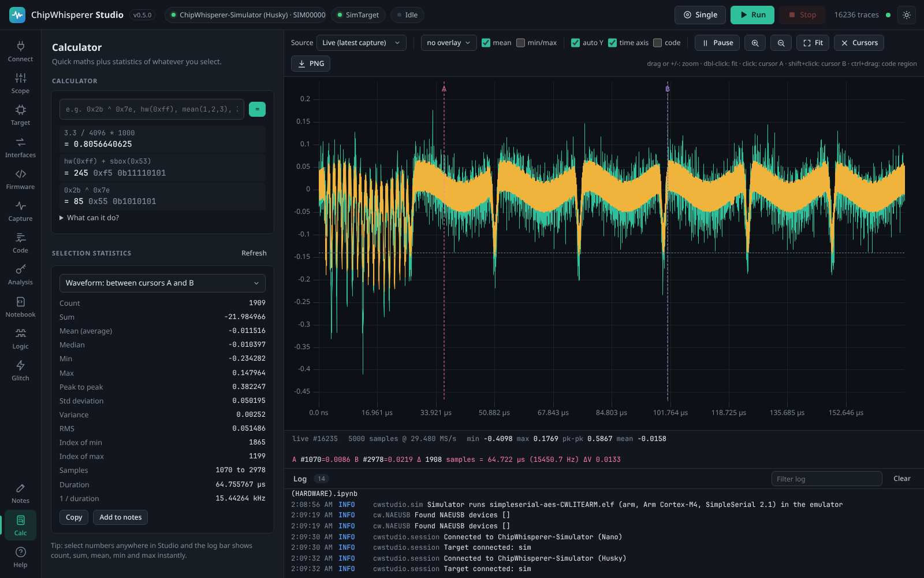The height and width of the screenshot is (578, 924).
Task: Export the plot as PNG
Action: 311,64
